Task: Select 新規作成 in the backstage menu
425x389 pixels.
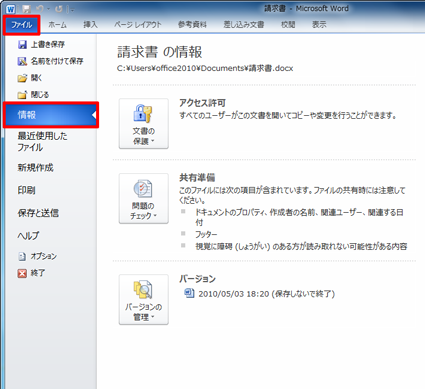Action: [x=35, y=167]
